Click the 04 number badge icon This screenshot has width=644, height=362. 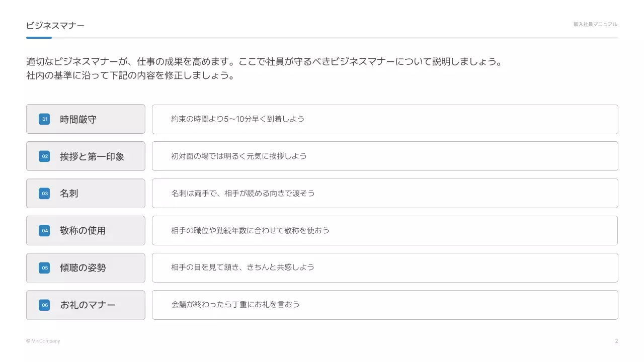point(44,231)
